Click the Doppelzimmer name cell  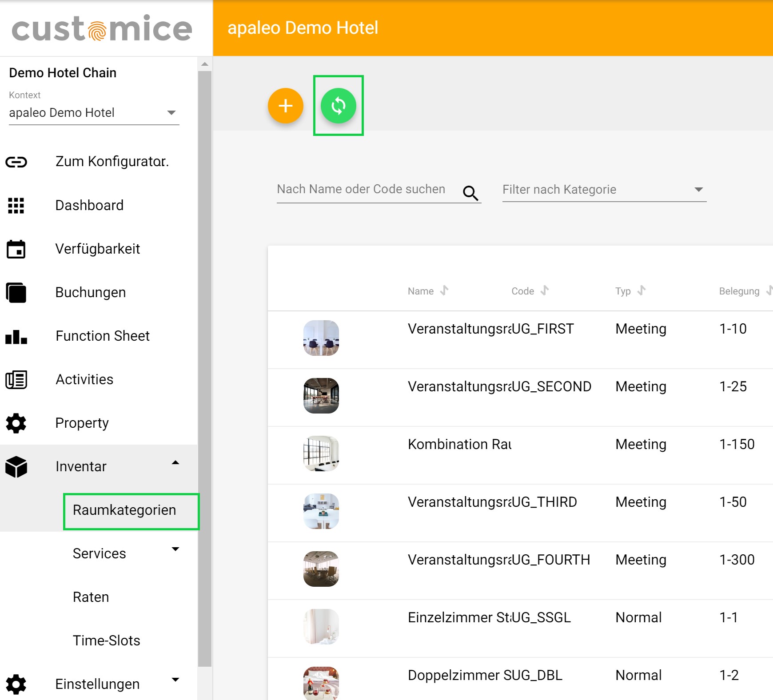click(x=460, y=676)
